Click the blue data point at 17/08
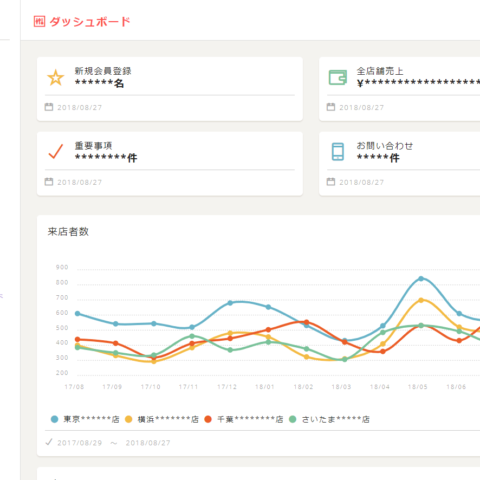This screenshot has height=480, width=480. [x=77, y=313]
